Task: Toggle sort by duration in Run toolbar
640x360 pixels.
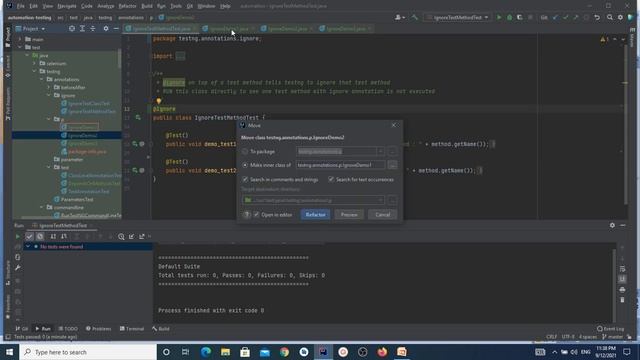Action: pyautogui.click(x=64, y=236)
